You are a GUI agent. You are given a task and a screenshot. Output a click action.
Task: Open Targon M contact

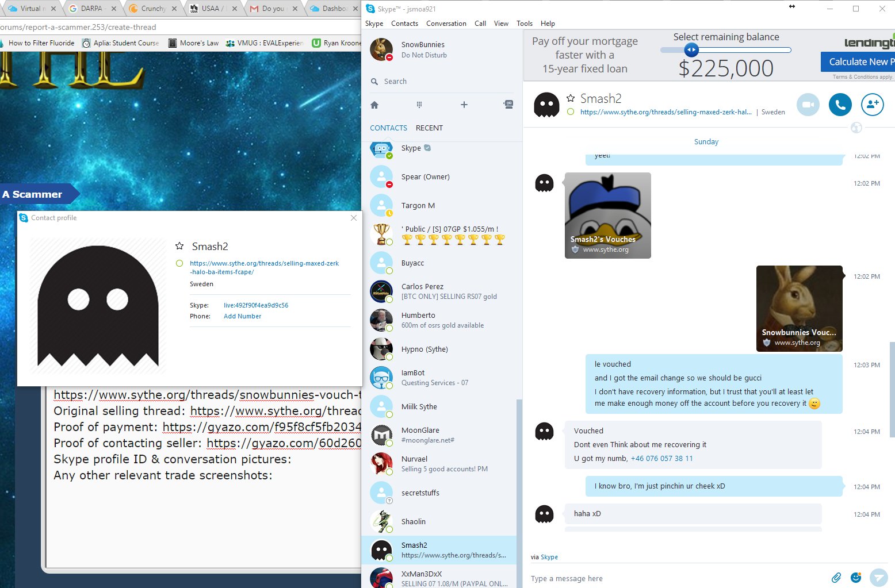click(x=439, y=206)
